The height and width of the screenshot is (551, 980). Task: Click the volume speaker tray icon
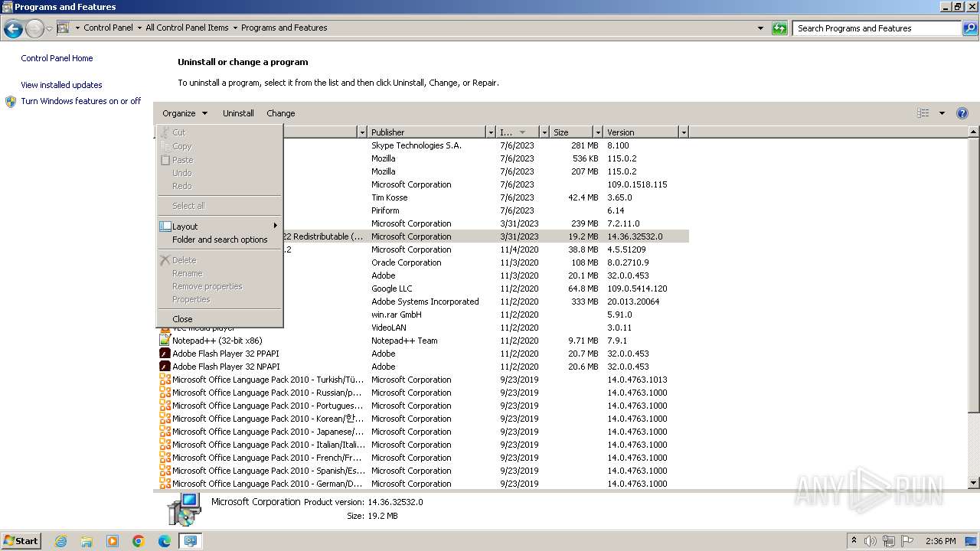coord(871,541)
